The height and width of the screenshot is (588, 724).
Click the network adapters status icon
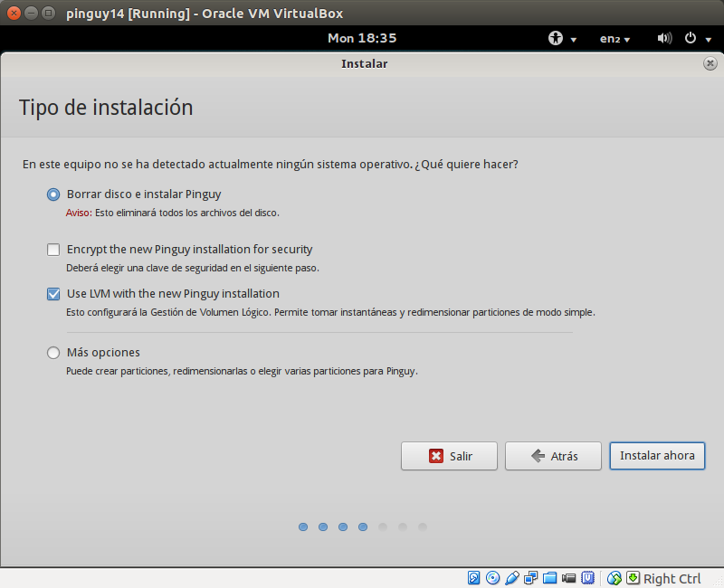click(x=530, y=578)
